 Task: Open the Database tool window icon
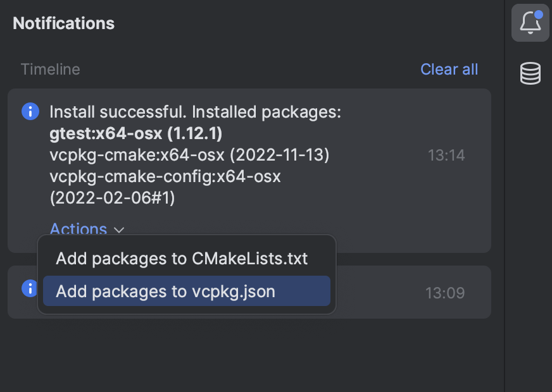point(530,73)
